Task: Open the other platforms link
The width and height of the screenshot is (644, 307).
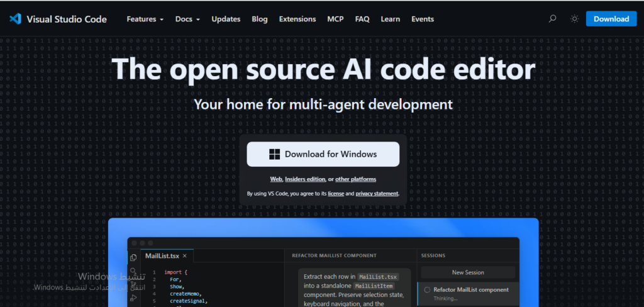Action: pyautogui.click(x=356, y=179)
